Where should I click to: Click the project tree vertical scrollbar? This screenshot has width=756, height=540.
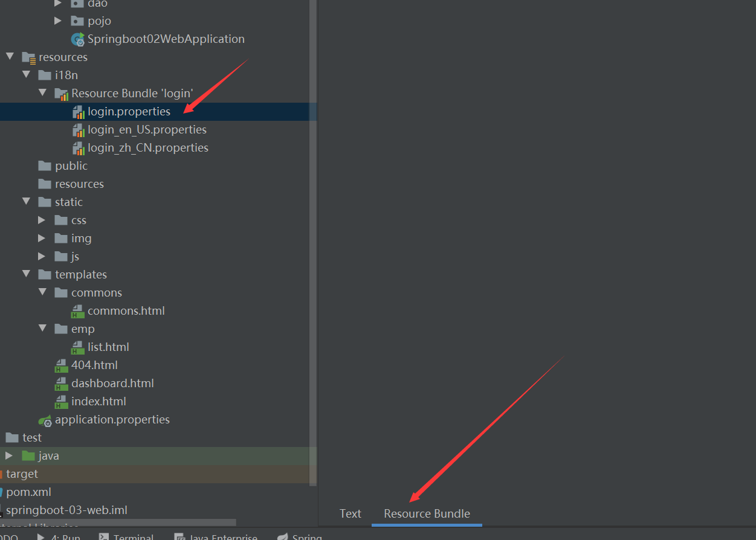click(313, 242)
